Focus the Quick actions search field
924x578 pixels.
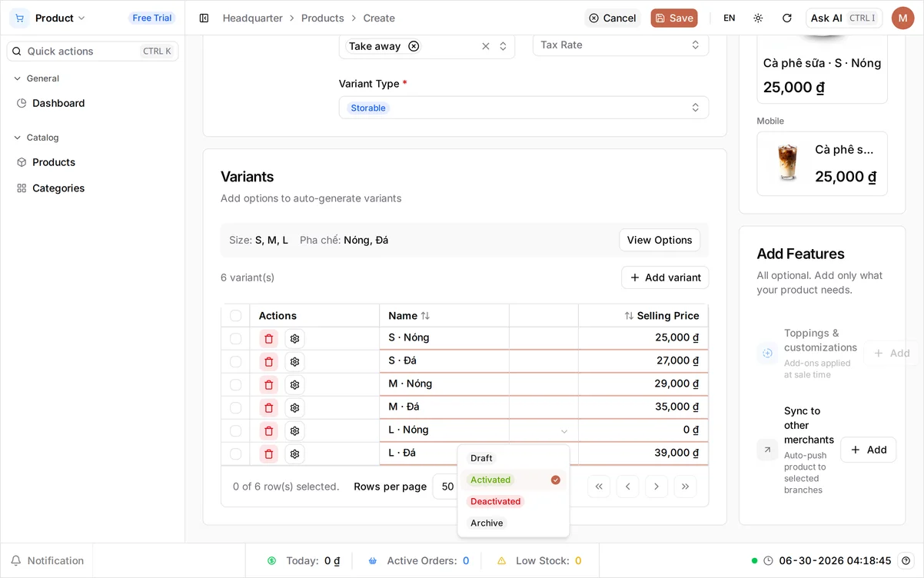pos(92,51)
